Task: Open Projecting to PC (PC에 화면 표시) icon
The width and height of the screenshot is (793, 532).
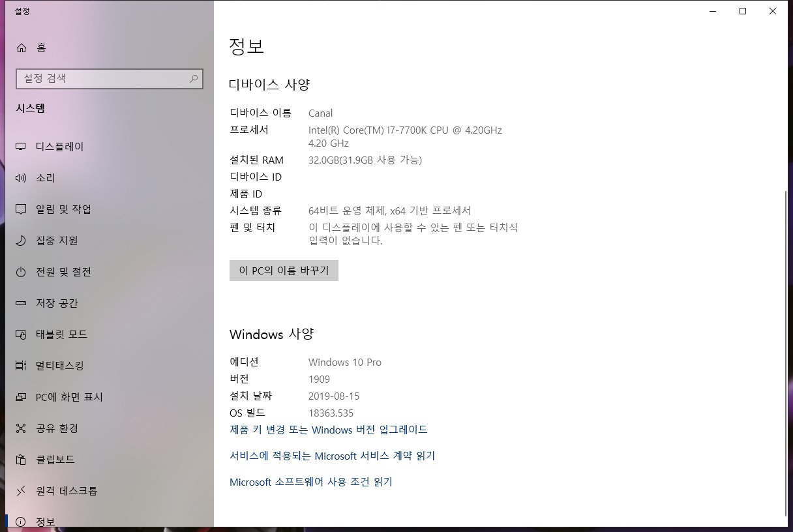Action: (x=22, y=397)
